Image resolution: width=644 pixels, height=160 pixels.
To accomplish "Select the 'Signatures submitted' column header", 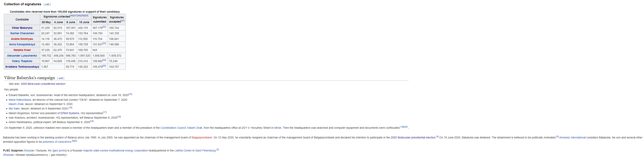I will tap(99, 19).
